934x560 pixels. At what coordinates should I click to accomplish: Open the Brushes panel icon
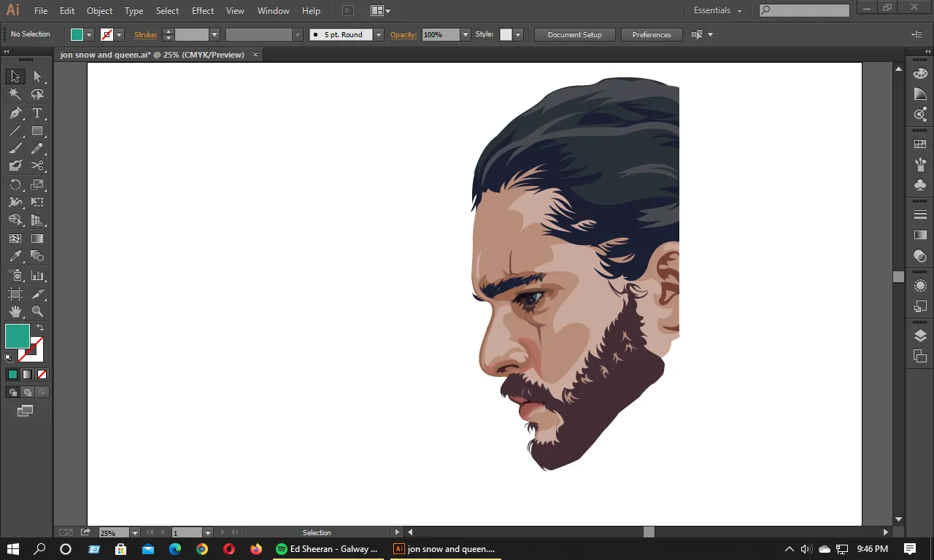[x=920, y=165]
